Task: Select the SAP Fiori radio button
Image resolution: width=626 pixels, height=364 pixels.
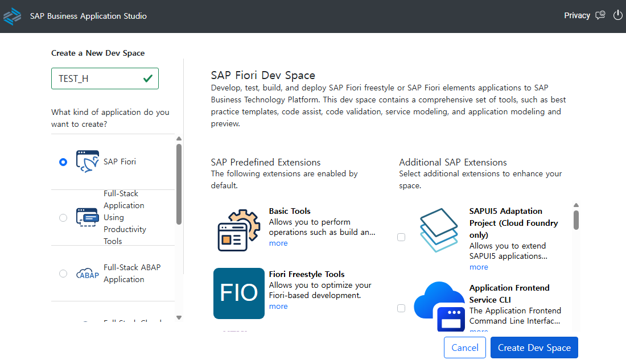Action: (63, 162)
